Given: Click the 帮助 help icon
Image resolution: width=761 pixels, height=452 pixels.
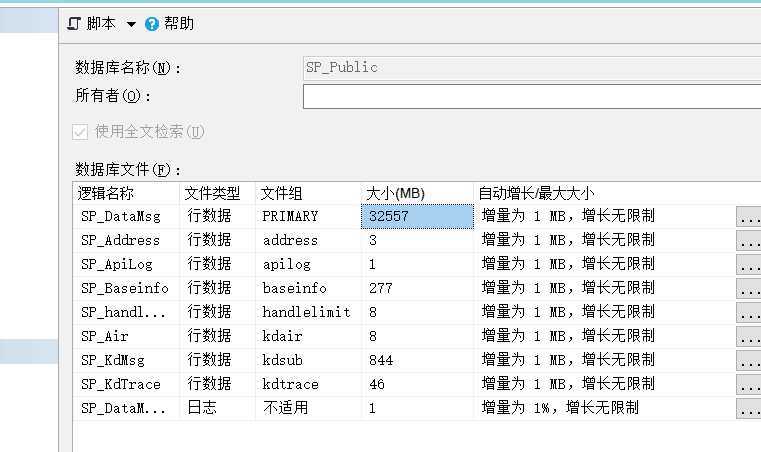Looking at the screenshot, I should [x=152, y=24].
